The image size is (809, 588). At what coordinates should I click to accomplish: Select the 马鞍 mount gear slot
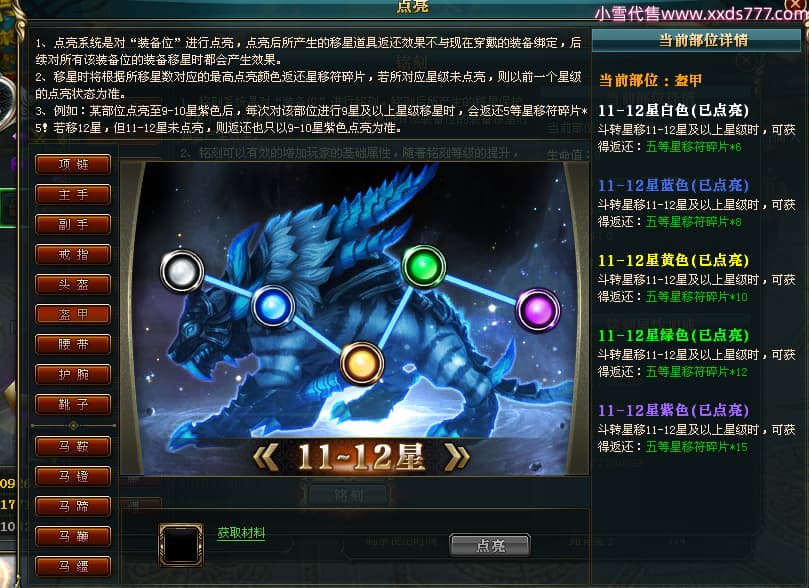[73, 446]
